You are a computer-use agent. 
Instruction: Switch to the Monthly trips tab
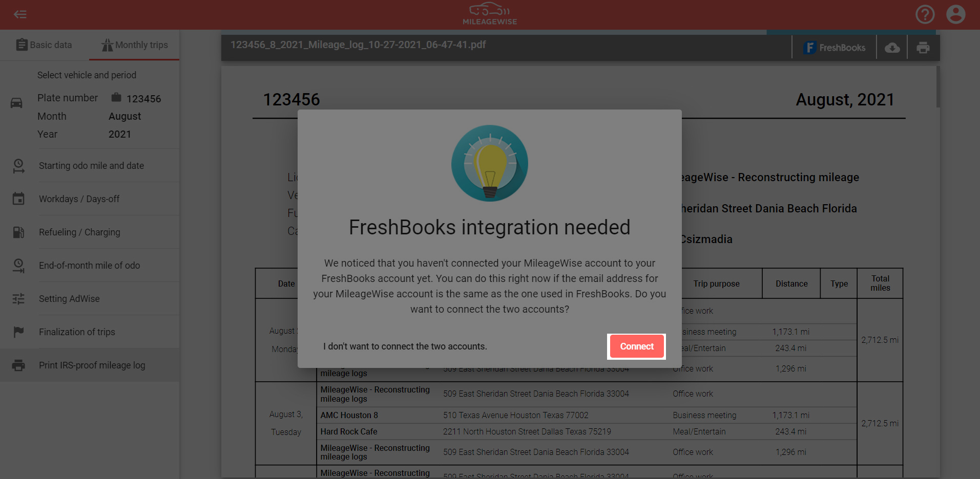(x=134, y=45)
